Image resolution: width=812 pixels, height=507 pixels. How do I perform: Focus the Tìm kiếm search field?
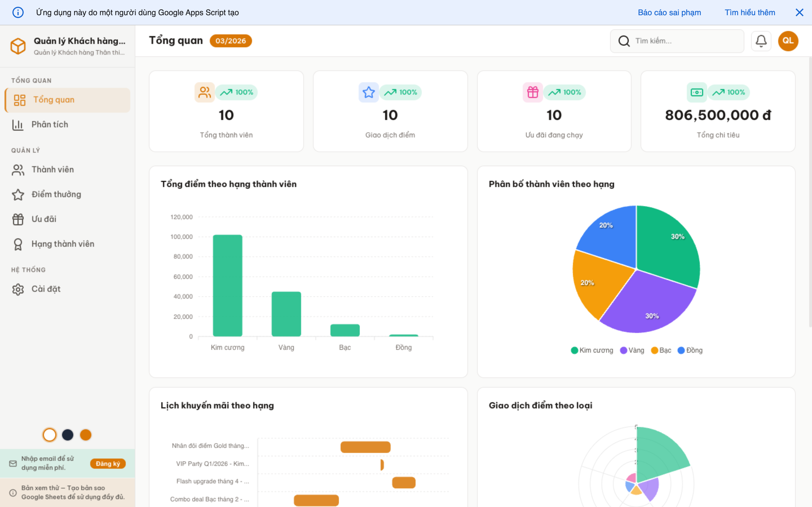pos(685,41)
